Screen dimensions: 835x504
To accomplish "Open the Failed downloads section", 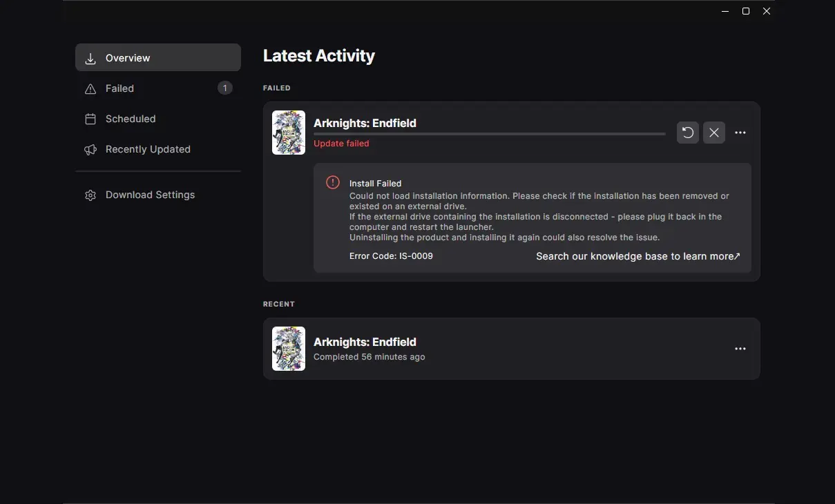I will pos(158,88).
